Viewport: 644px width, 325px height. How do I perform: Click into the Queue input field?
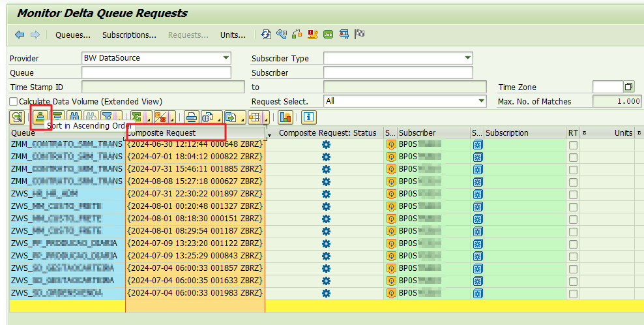pyautogui.click(x=156, y=72)
